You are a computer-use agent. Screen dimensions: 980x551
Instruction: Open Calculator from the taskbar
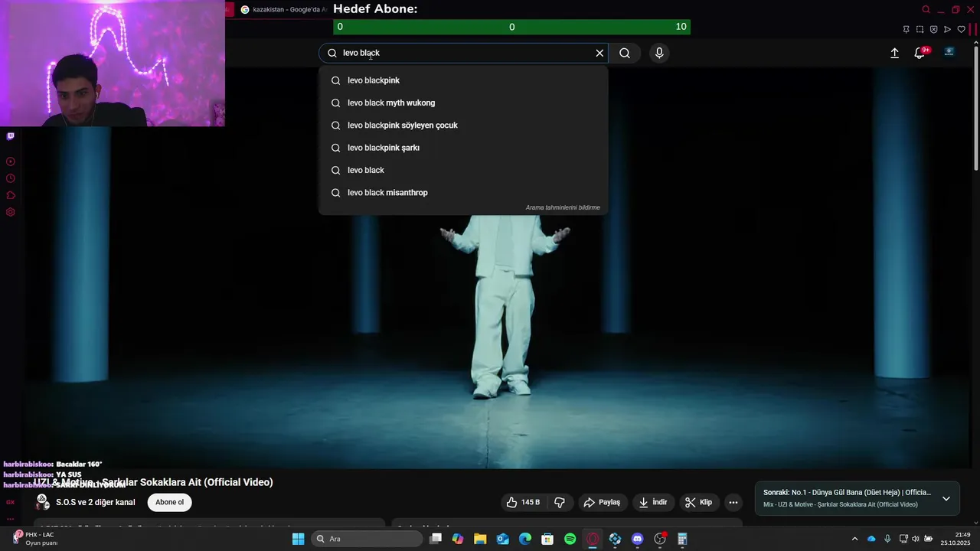(682, 539)
